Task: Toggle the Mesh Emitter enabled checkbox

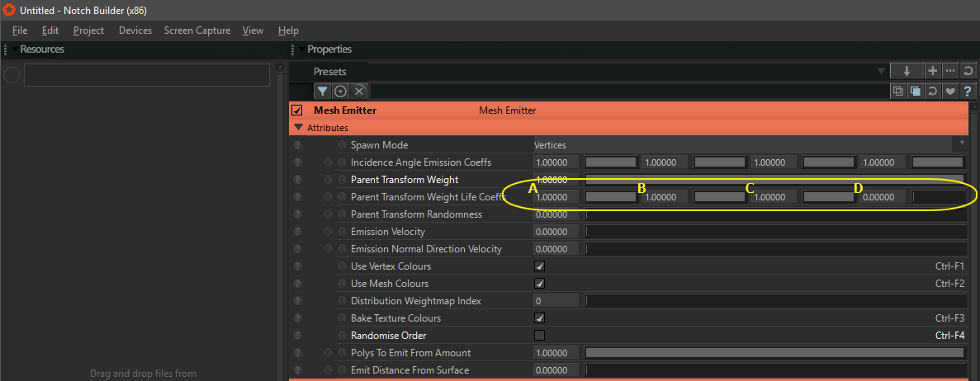Action: [297, 111]
